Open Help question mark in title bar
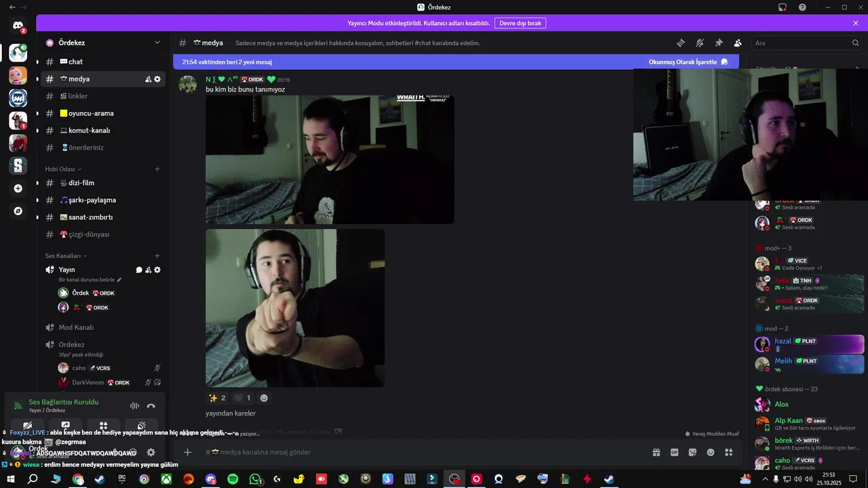Screen dimensions: 868x488 coord(802,7)
